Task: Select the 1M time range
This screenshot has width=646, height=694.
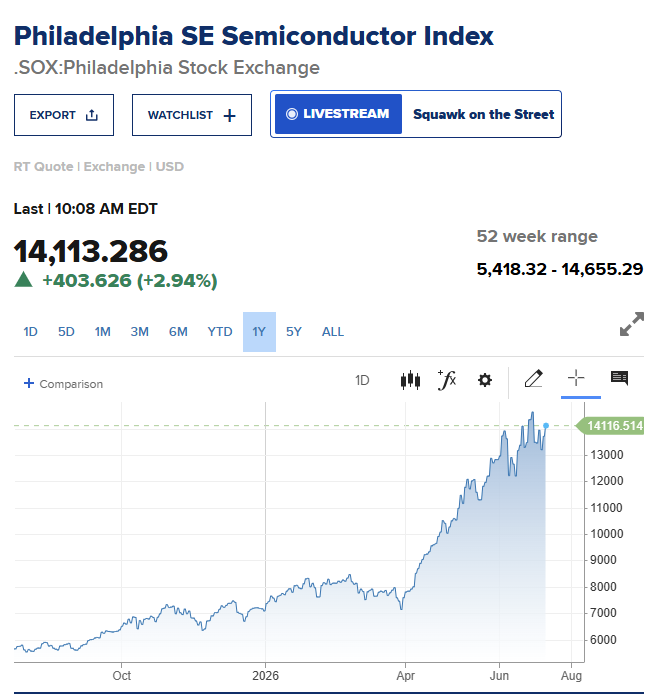Action: click(x=103, y=332)
